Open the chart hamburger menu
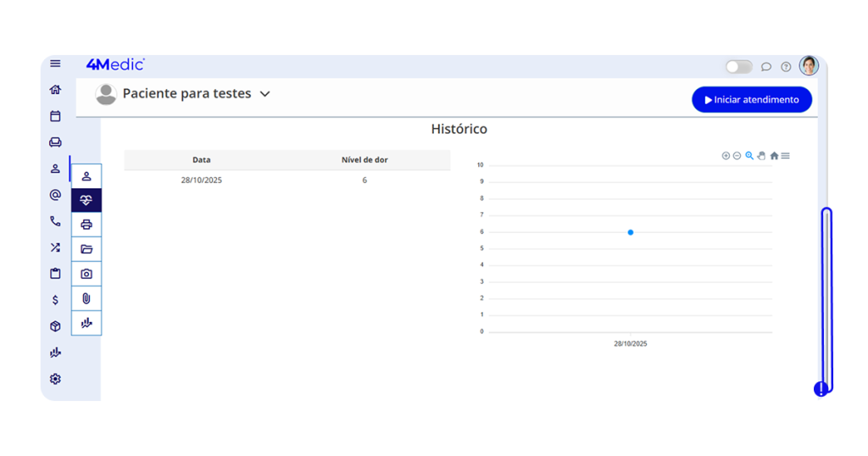This screenshot has height=456, width=868. click(786, 156)
